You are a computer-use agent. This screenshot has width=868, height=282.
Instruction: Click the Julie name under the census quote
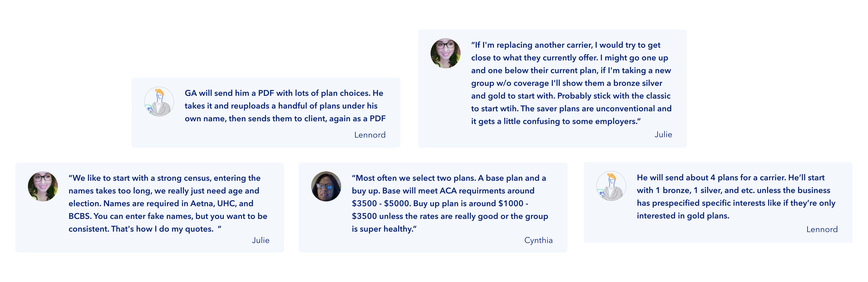coord(260,240)
